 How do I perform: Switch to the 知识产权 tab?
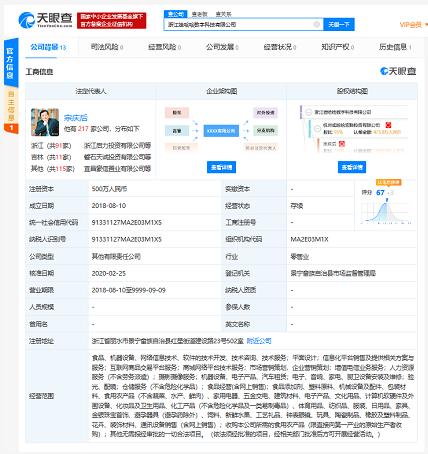pyautogui.click(x=337, y=47)
